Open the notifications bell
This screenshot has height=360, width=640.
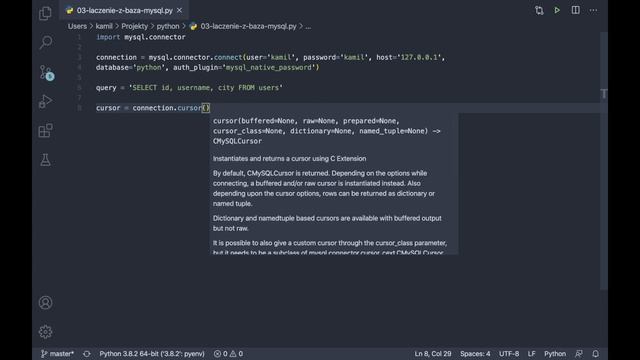[596, 353]
